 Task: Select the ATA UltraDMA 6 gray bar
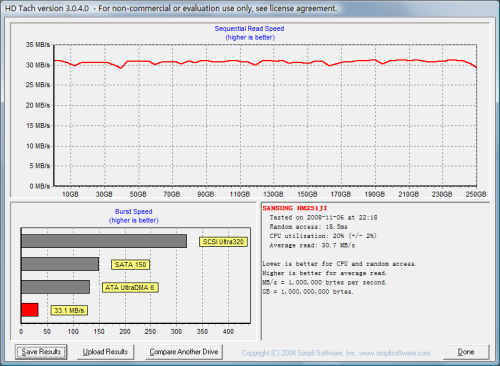55,287
